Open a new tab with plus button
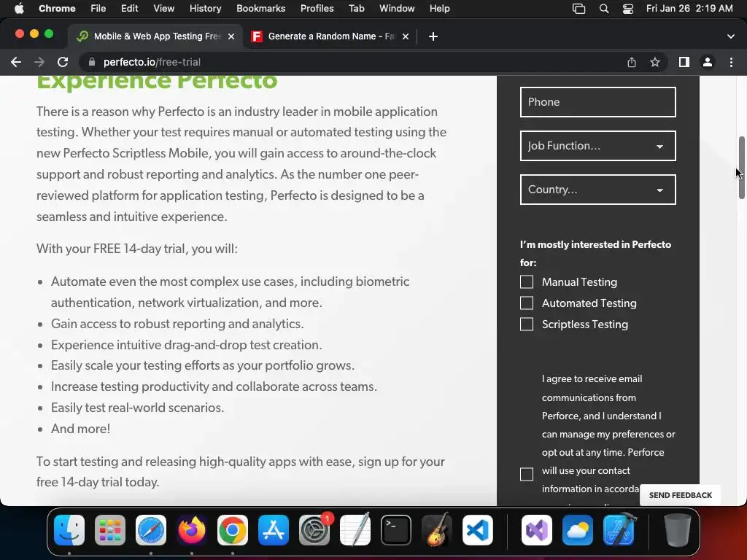This screenshot has width=747, height=560. (x=433, y=36)
